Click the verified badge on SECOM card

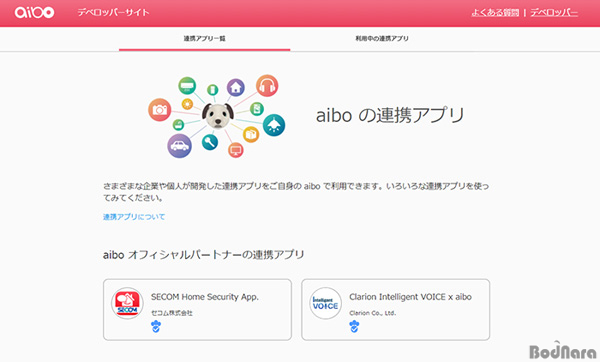[x=156, y=327]
